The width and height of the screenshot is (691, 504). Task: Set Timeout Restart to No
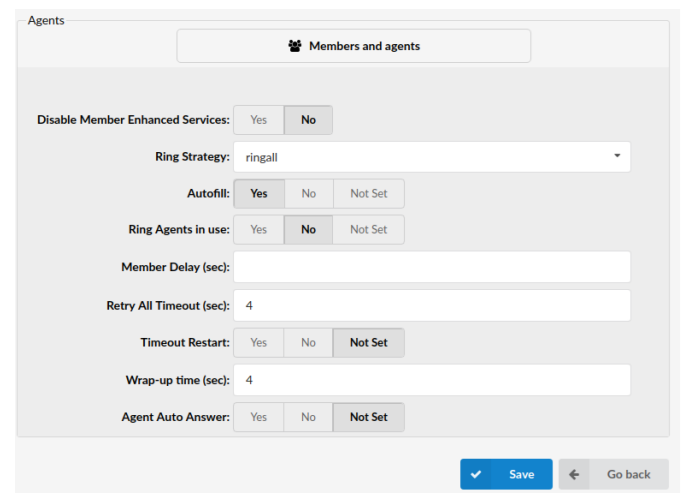tap(308, 343)
